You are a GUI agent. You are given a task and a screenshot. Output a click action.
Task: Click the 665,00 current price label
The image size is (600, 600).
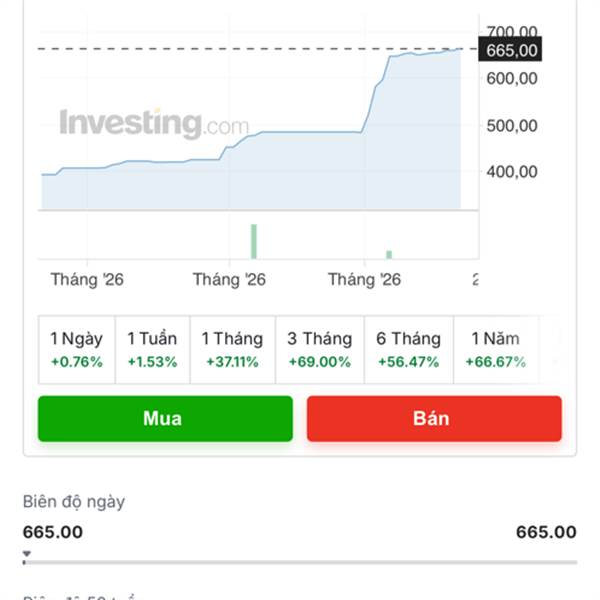tap(510, 50)
